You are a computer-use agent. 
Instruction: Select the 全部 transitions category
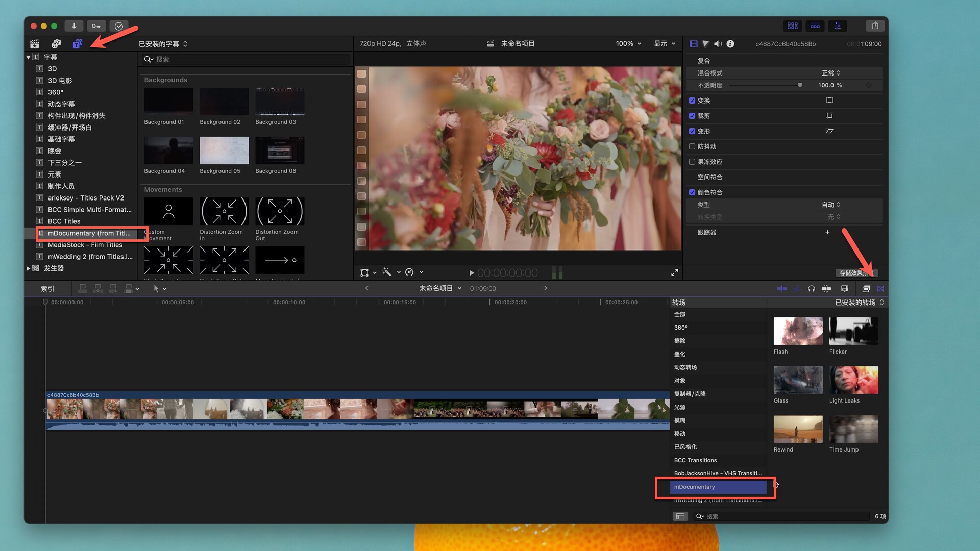(718, 314)
